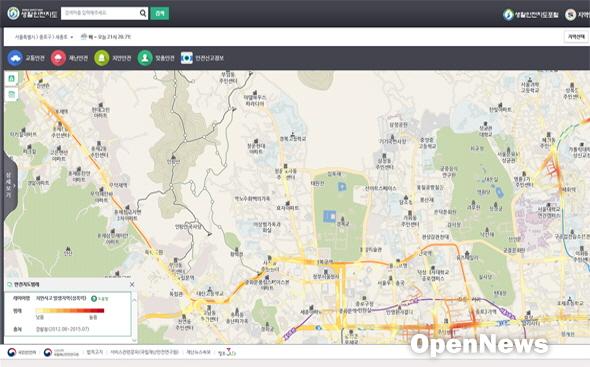This screenshot has height=367, width=590.
Task: Select the red 재난안전 disaster safety icon
Action: click(58, 58)
